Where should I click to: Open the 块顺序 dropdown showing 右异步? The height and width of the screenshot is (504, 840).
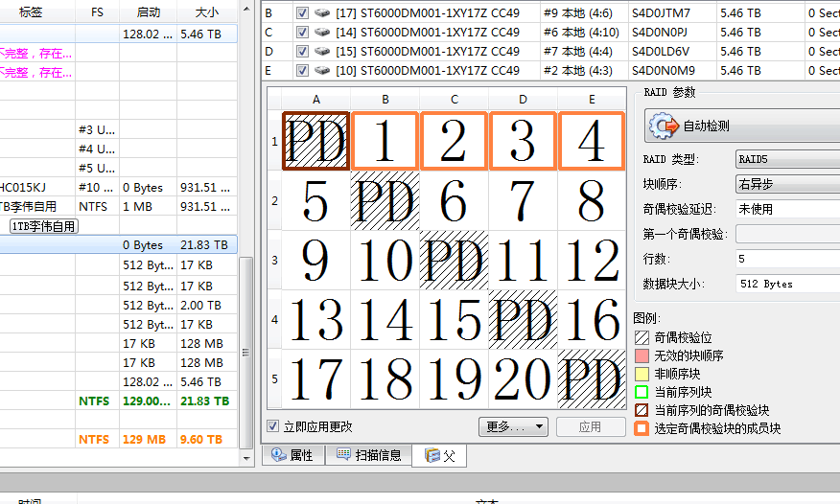[786, 183]
